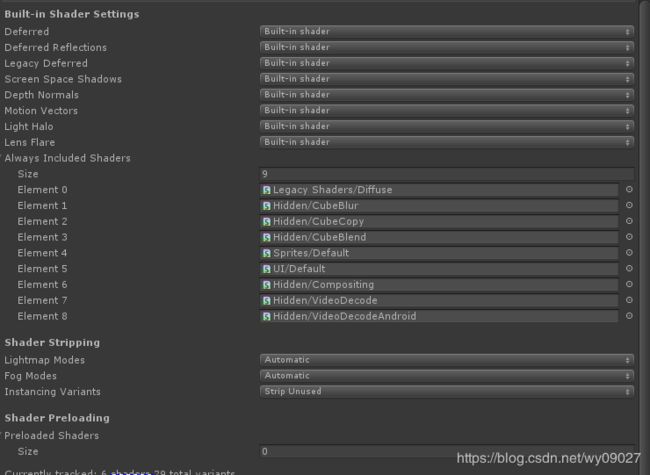Open object picker next to Hidden/CubeBlend
The width and height of the screenshot is (650, 475).
coord(629,237)
